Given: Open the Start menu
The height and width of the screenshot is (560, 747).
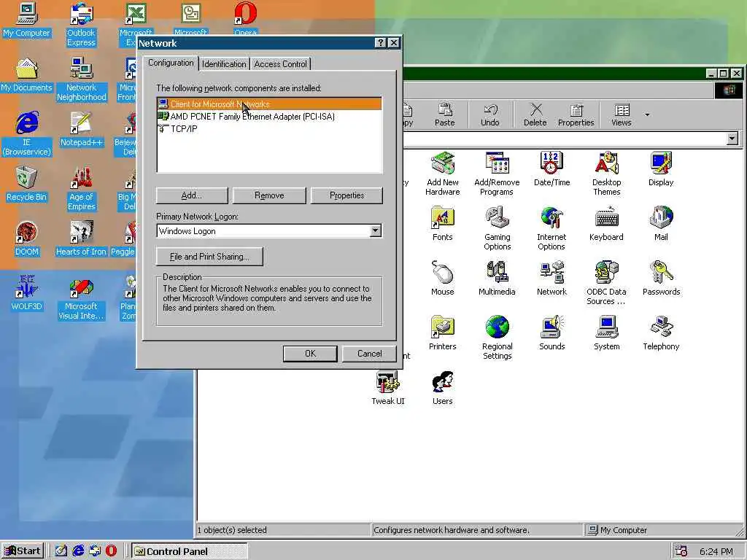Looking at the screenshot, I should (23, 551).
